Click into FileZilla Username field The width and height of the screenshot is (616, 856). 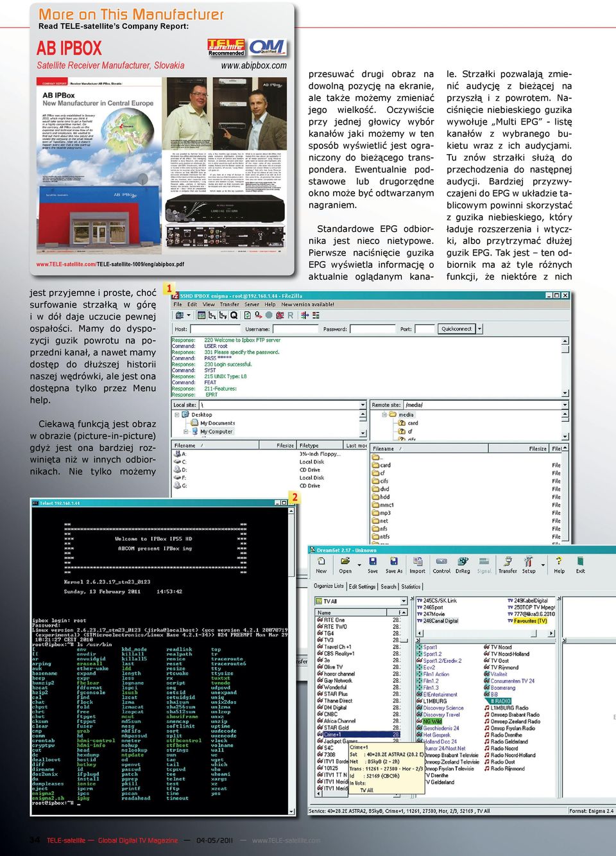tap(295, 329)
